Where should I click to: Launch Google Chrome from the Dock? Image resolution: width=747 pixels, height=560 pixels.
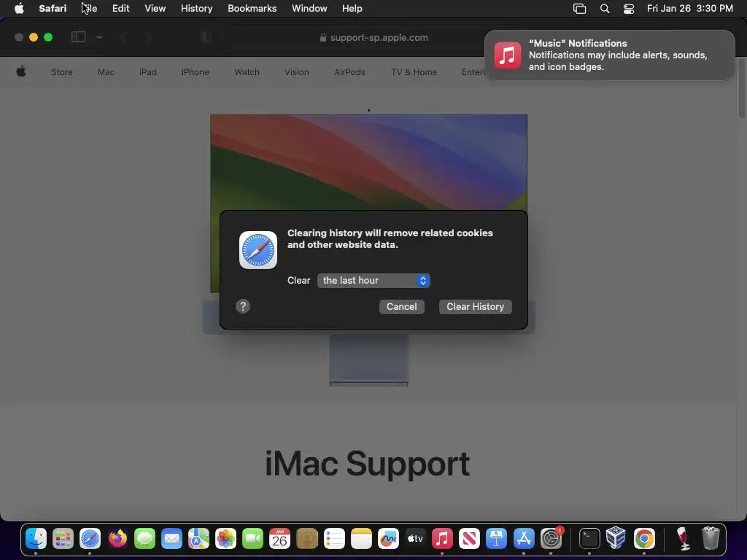point(644,539)
